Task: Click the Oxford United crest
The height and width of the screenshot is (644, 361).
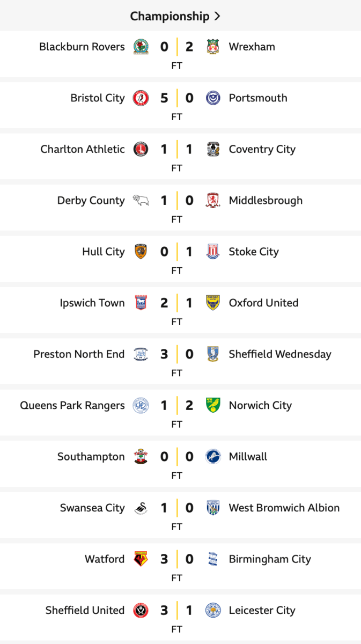Action: click(213, 303)
